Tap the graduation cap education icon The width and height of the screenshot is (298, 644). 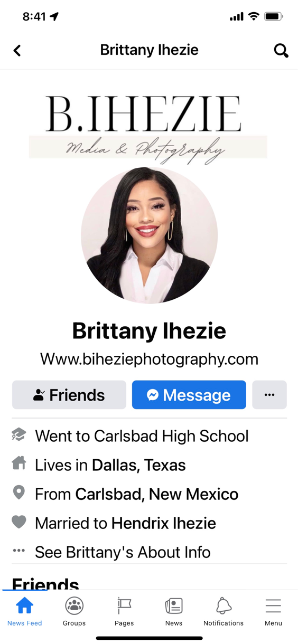click(x=19, y=435)
